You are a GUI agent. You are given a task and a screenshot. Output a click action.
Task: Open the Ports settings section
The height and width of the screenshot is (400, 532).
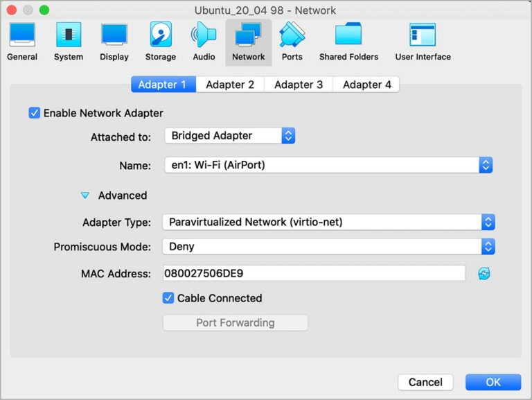click(x=292, y=41)
